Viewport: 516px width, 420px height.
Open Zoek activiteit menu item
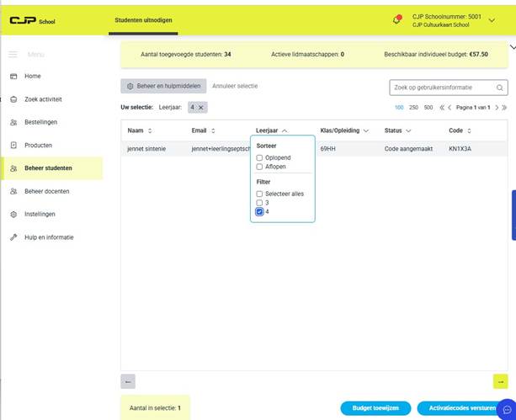[x=43, y=99]
